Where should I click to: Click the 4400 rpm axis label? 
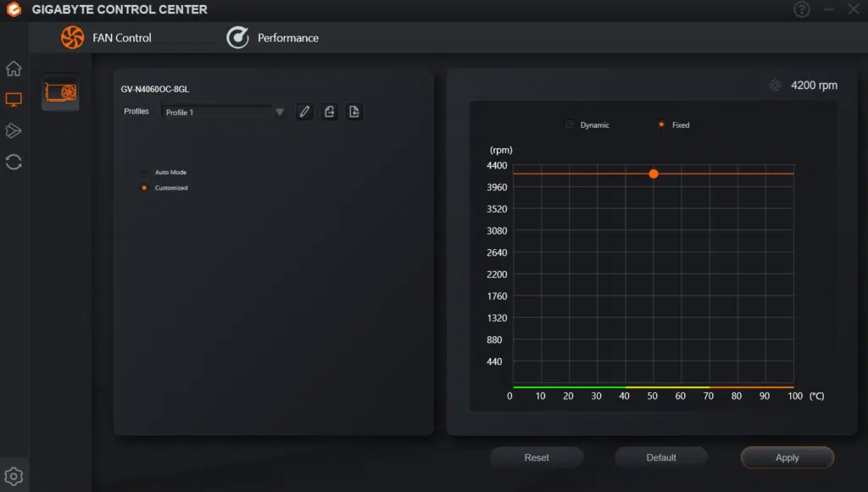click(x=497, y=165)
